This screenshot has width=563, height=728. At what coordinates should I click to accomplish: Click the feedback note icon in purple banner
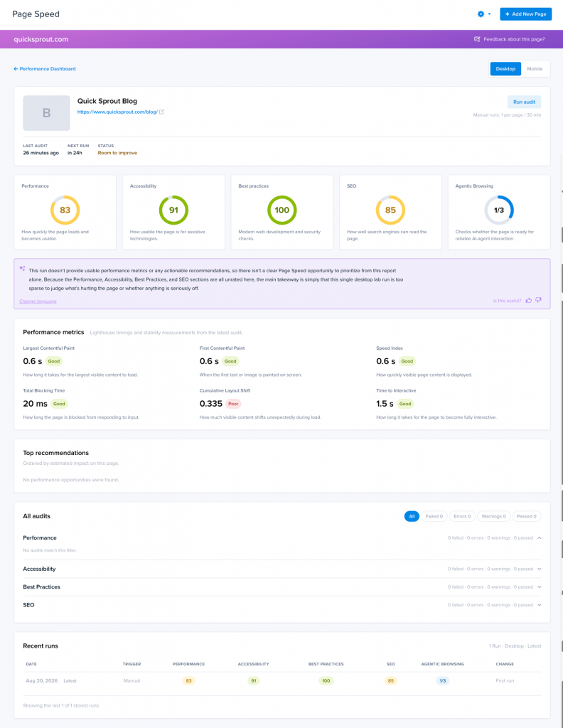(x=477, y=39)
